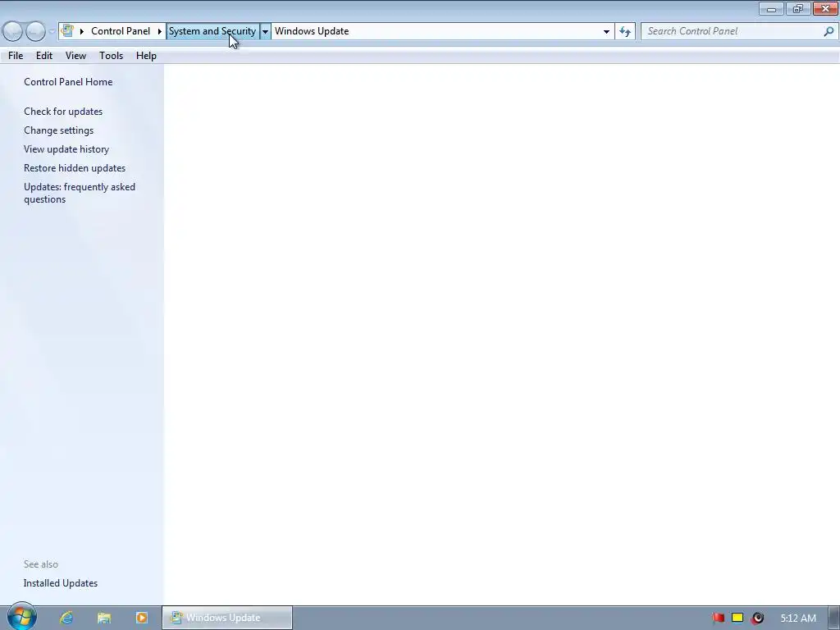The image size is (840, 630).
Task: Click the search magnifier icon
Action: pyautogui.click(x=829, y=31)
